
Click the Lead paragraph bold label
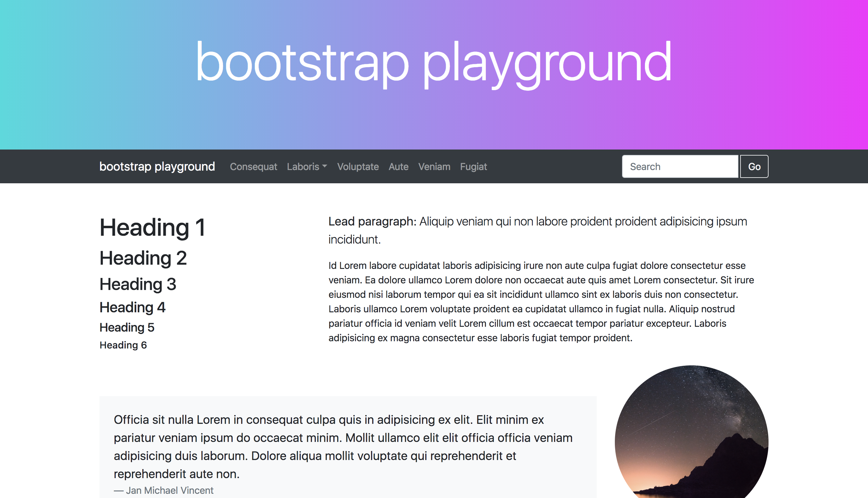coord(372,221)
